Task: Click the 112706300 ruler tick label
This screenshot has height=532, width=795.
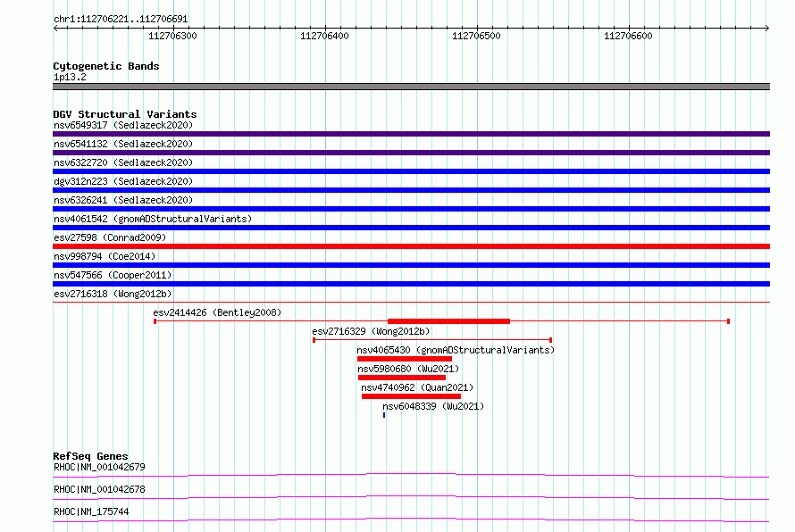Action: (x=172, y=36)
